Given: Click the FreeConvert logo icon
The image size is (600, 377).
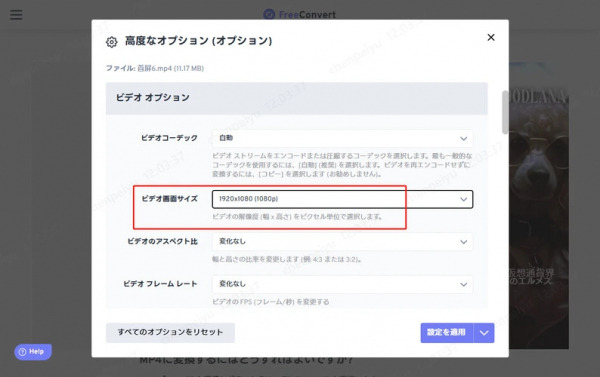Looking at the screenshot, I should click(269, 15).
